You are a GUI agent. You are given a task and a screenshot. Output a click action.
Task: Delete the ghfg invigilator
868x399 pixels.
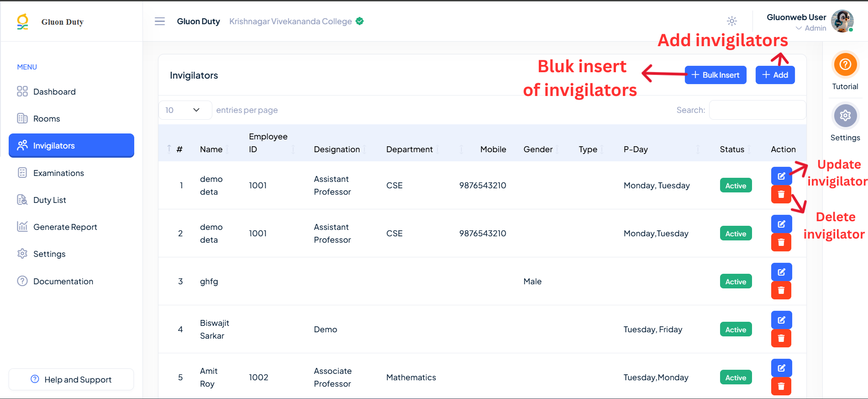pos(781,290)
